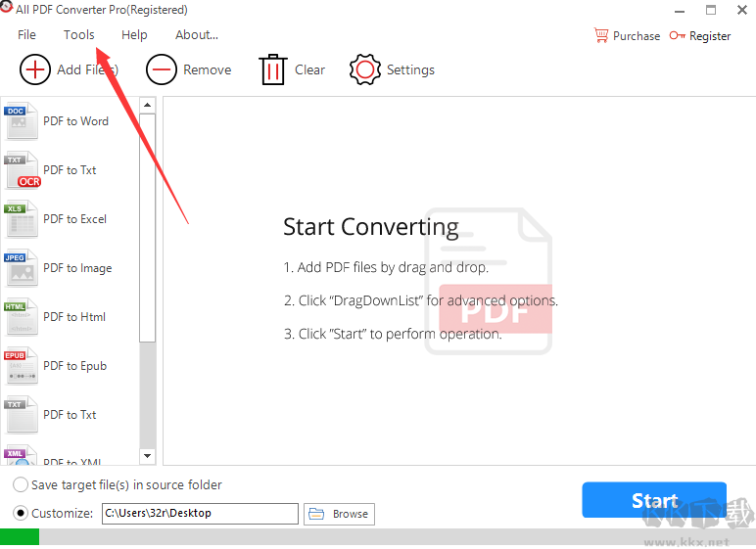
Task: Click the "PDF to Html" text
Action: 74,317
